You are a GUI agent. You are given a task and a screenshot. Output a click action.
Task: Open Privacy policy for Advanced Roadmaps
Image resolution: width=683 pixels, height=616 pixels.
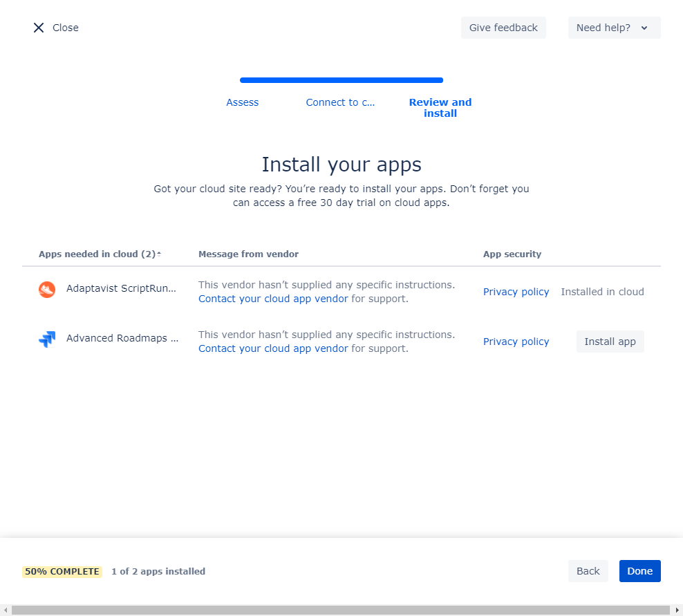coord(516,342)
